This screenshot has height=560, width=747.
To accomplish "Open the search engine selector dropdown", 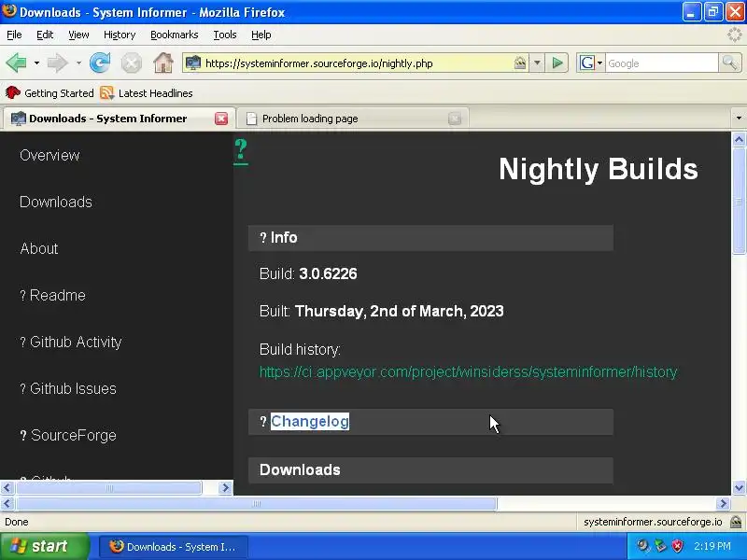I will coord(599,63).
